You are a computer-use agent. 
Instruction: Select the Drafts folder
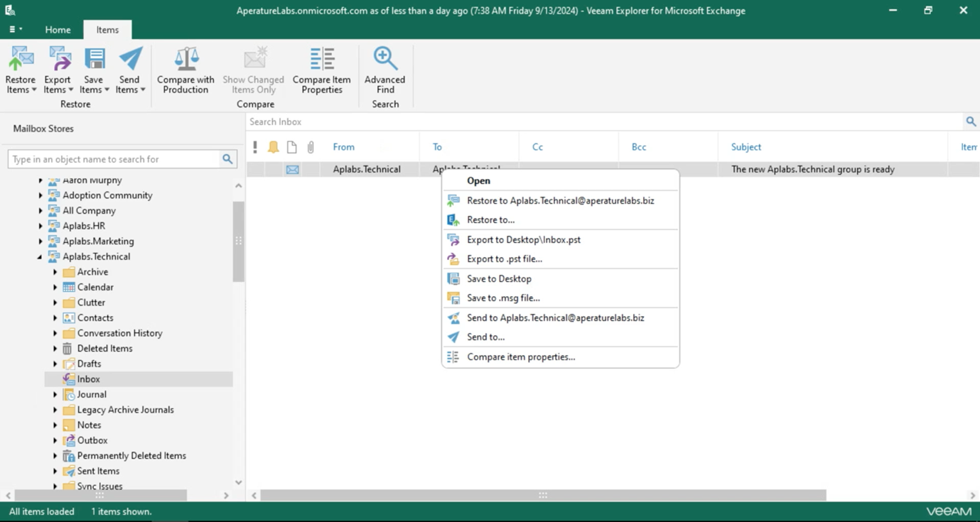point(89,364)
